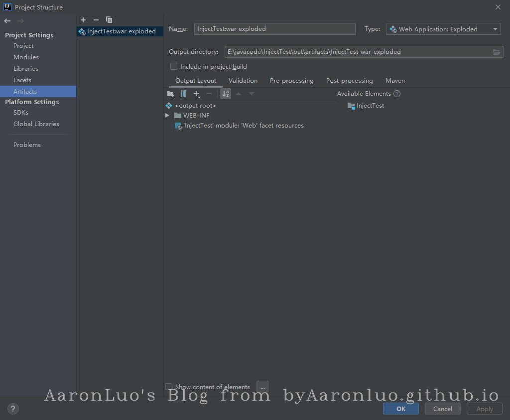
Task: Click the create archive icon in layout toolbar
Action: [183, 94]
